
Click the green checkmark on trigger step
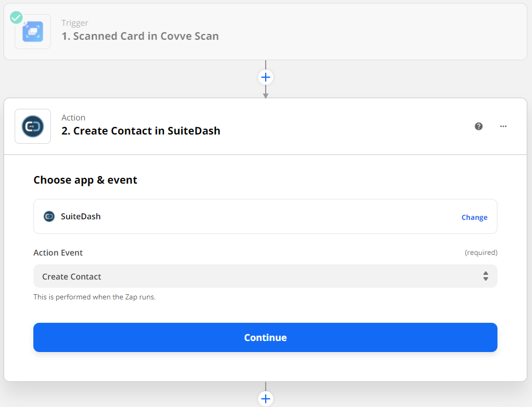pyautogui.click(x=16, y=18)
